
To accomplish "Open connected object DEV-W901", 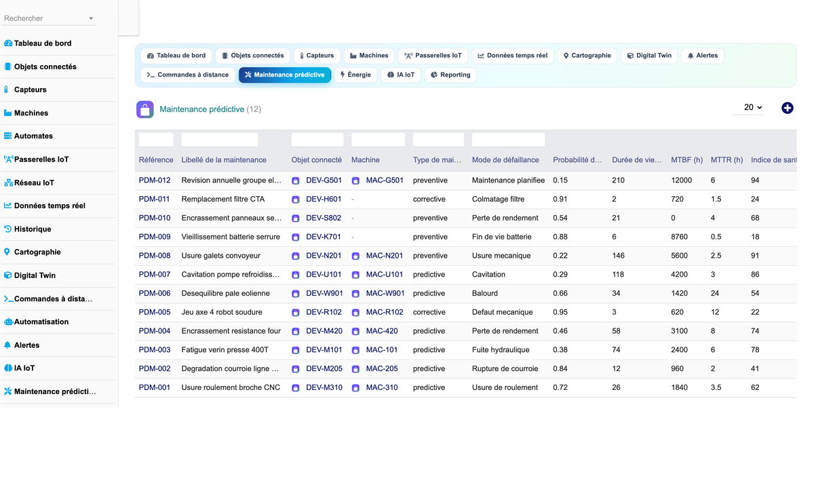I will (324, 293).
